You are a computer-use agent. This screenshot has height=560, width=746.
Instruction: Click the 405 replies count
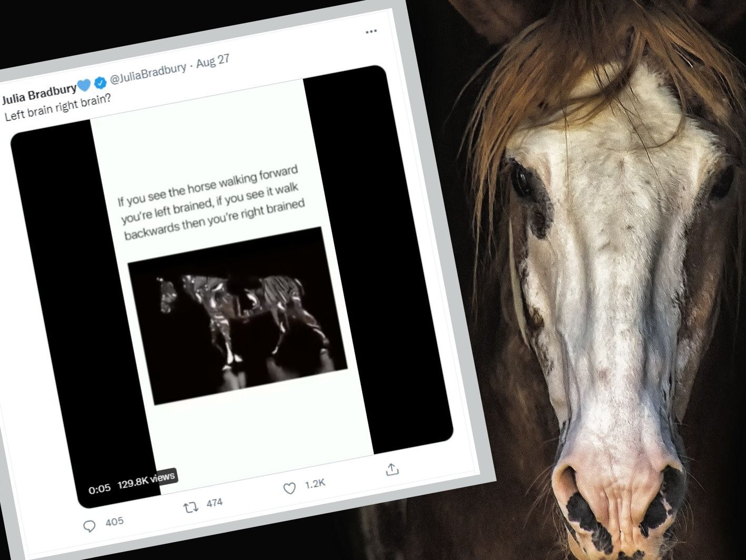click(x=114, y=522)
